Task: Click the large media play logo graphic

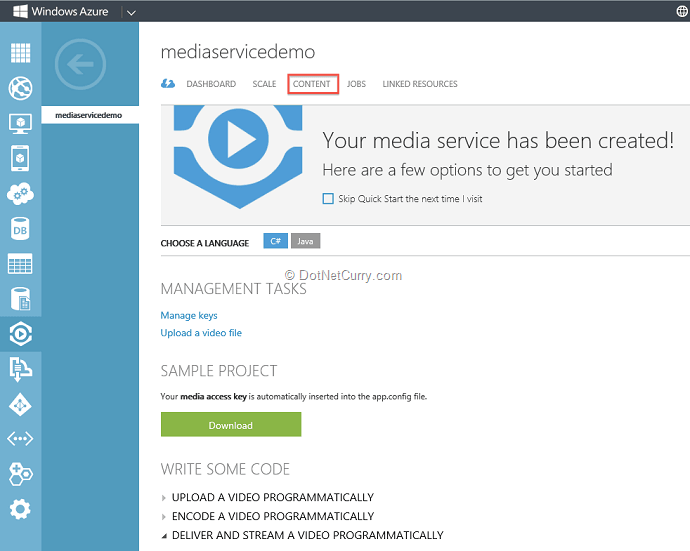Action: pos(238,156)
